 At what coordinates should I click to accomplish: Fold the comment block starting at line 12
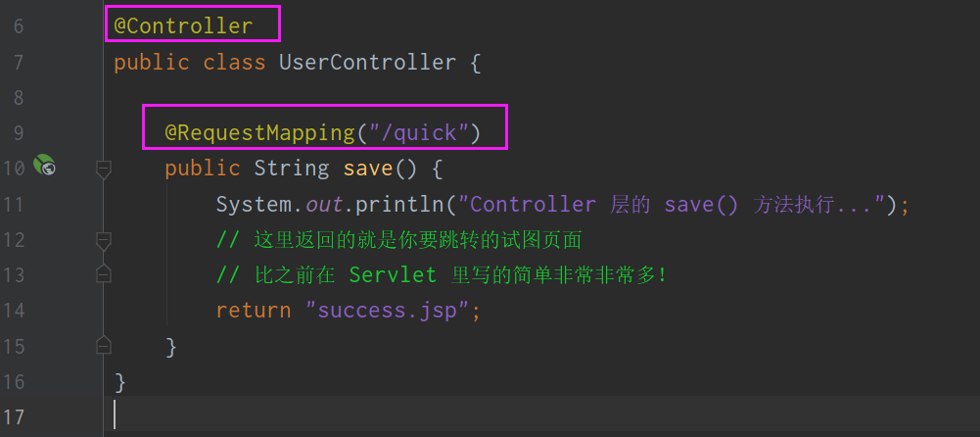coord(103,239)
